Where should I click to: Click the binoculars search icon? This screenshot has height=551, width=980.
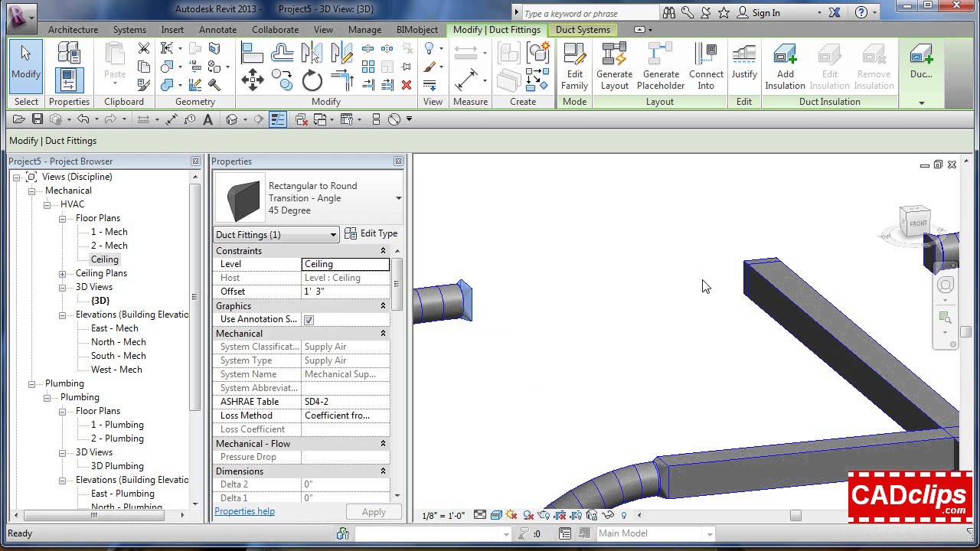pyautogui.click(x=669, y=12)
